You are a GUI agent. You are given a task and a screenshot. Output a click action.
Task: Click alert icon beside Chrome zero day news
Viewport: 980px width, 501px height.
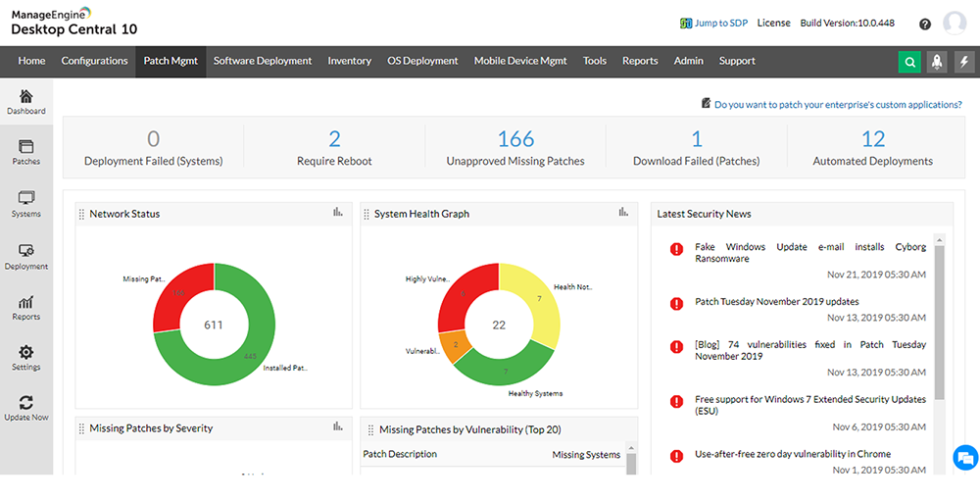coord(676,456)
